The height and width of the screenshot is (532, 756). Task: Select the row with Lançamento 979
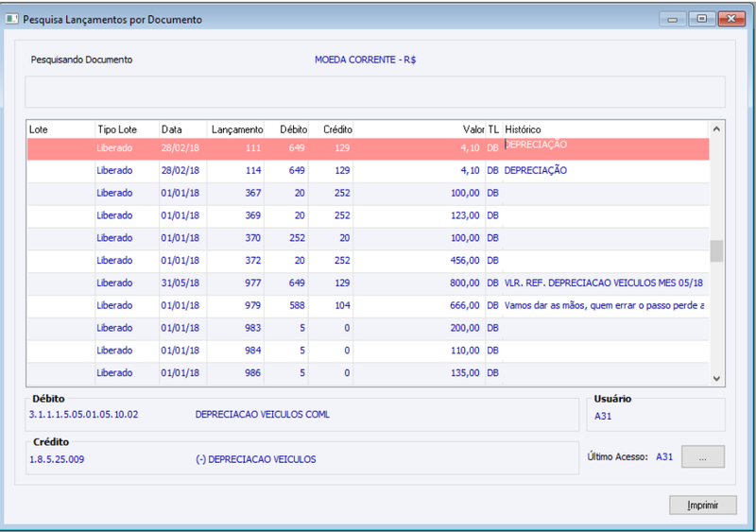click(368, 305)
